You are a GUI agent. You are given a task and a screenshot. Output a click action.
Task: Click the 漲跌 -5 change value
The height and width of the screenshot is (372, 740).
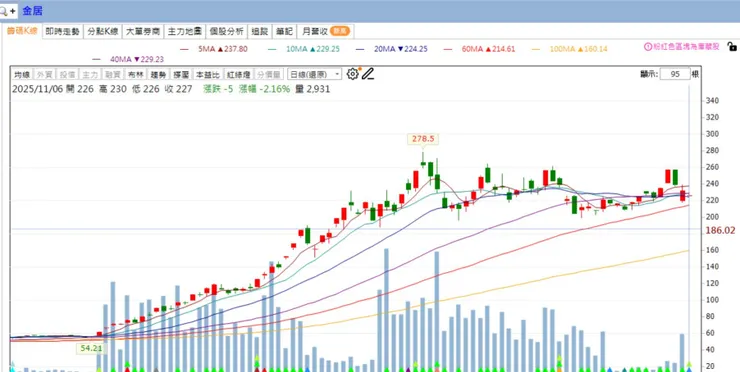218,89
